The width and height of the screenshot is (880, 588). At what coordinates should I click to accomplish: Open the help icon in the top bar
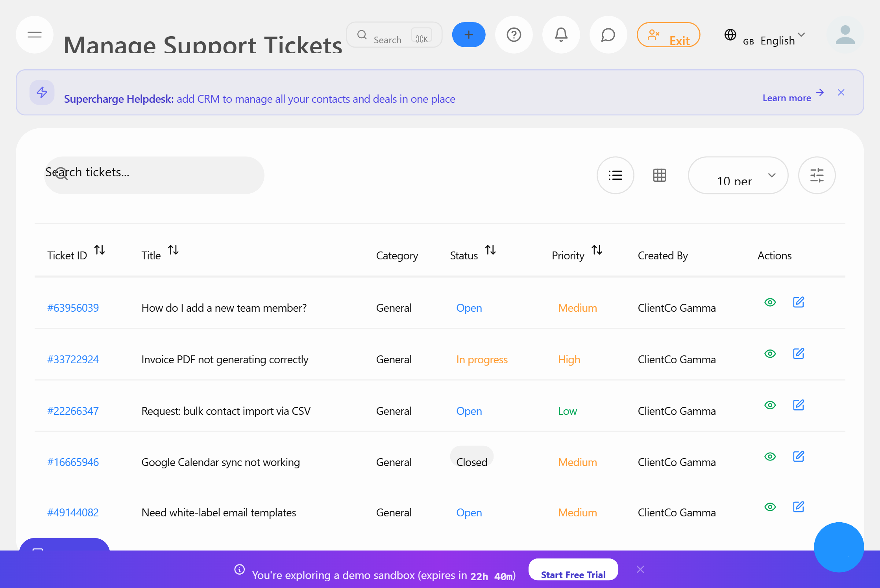514,35
